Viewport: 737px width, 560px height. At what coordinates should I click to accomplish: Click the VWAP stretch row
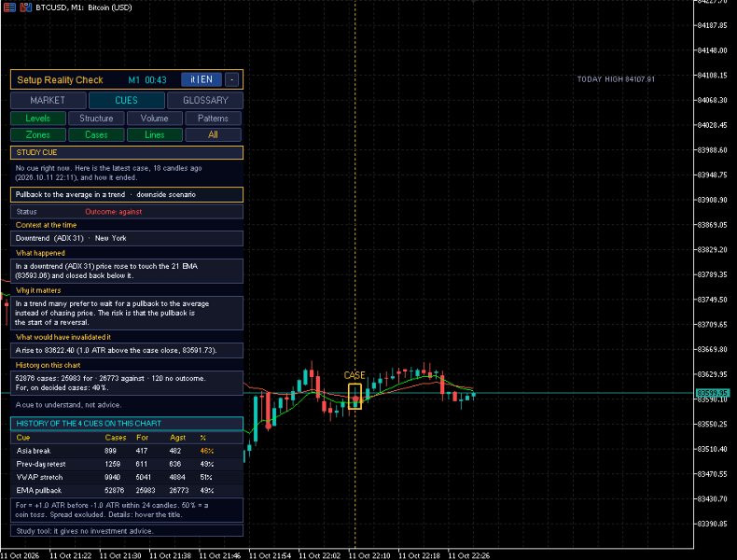click(x=127, y=477)
